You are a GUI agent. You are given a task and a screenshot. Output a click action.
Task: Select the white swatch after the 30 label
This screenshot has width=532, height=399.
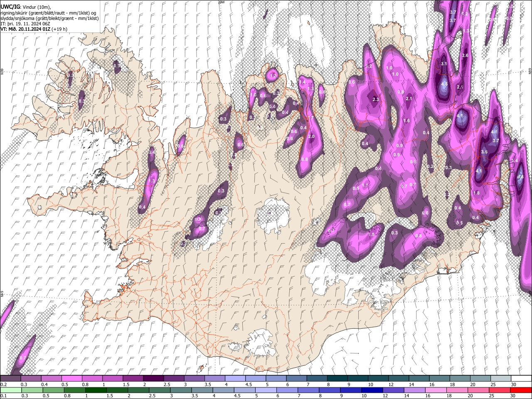tap(521, 378)
